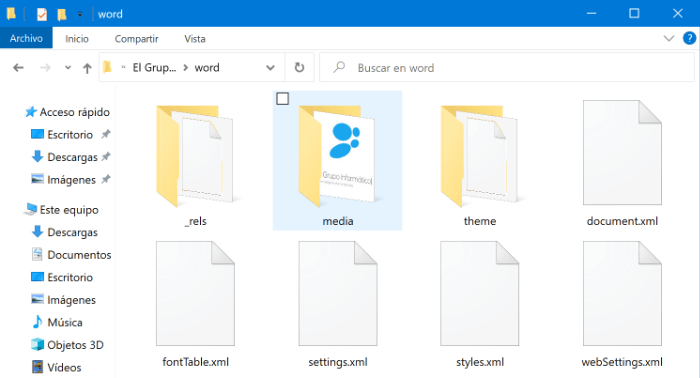Click the settings.xml file name label
700x378 pixels.
point(338,362)
